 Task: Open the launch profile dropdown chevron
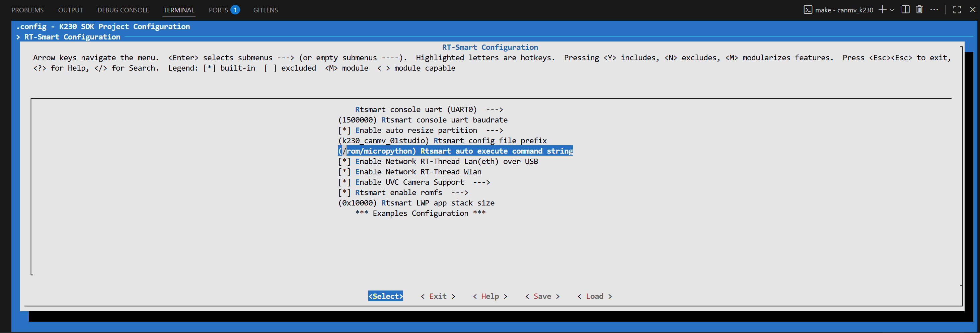pos(892,10)
